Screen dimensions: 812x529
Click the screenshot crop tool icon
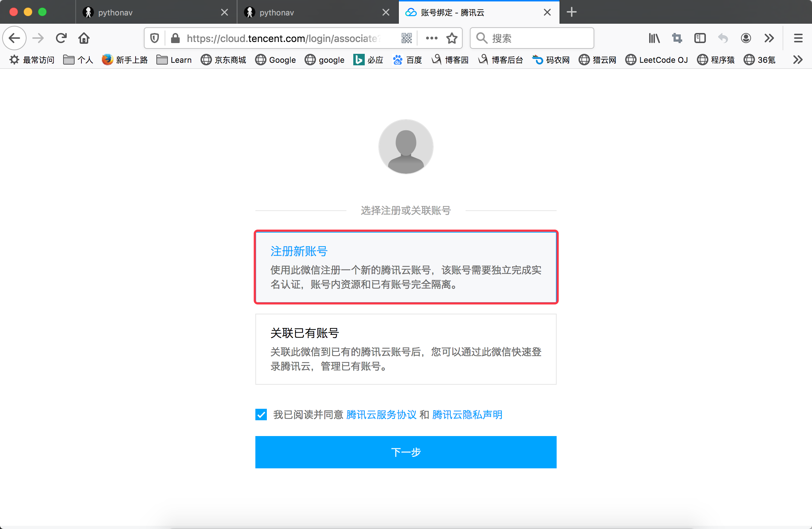point(677,38)
